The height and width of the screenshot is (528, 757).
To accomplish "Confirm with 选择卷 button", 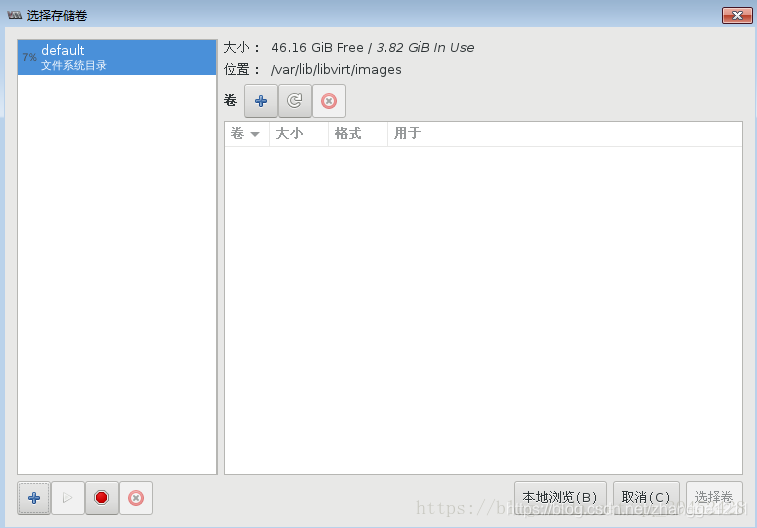I will point(714,497).
